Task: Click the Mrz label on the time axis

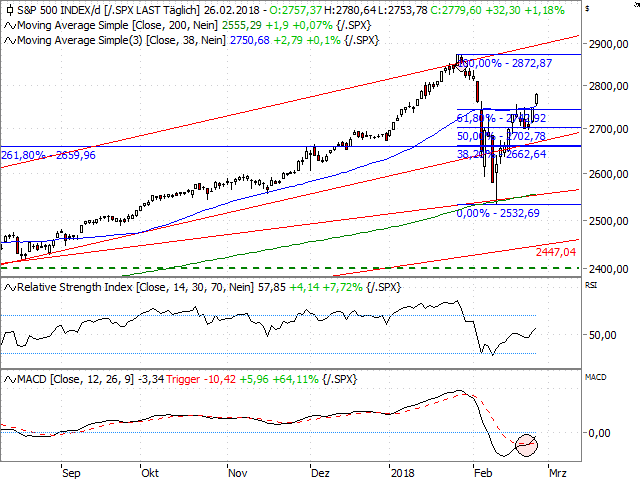Action: tap(558, 473)
